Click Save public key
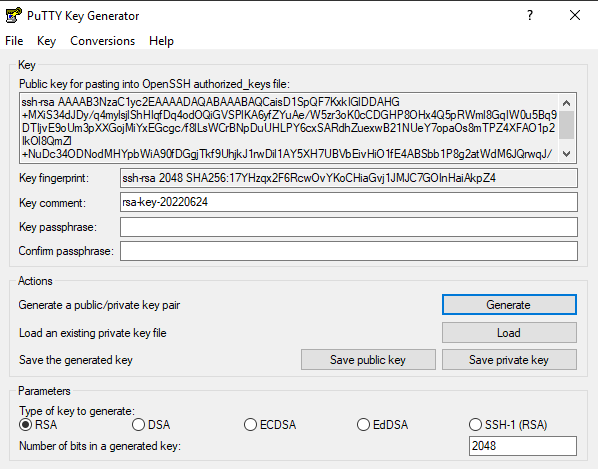 (368, 360)
